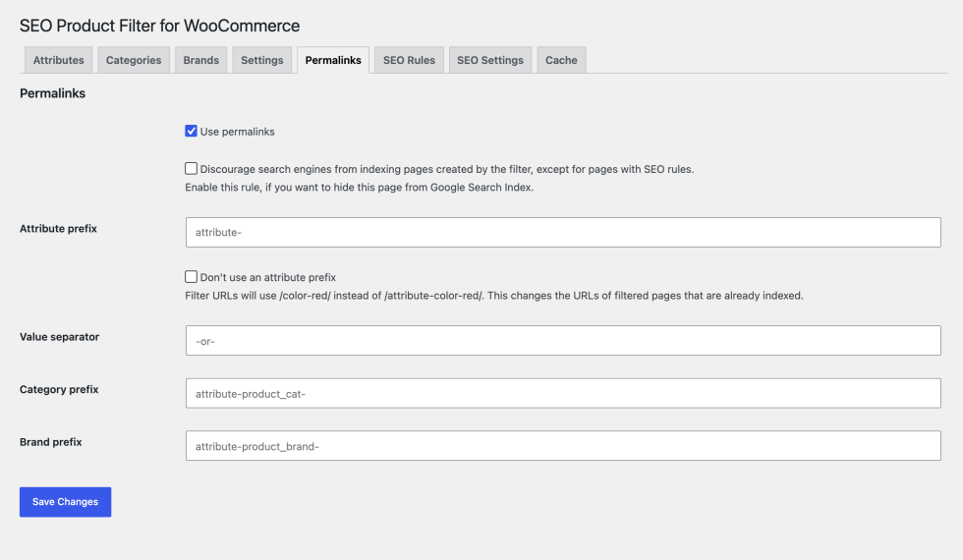The height and width of the screenshot is (560, 963).
Task: Open the Settings tab
Action: [x=261, y=60]
